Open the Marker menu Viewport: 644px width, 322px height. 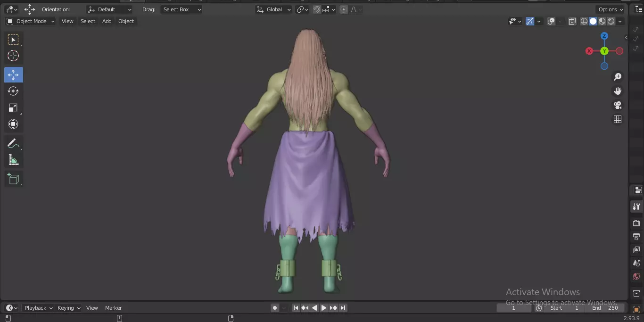tap(113, 308)
